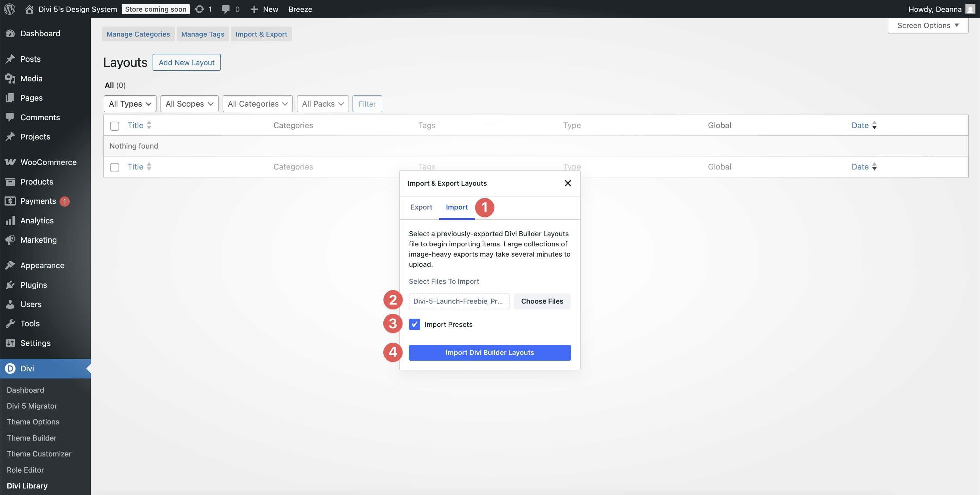Check select-all box in table footer
The width and height of the screenshot is (980, 495).
114,167
